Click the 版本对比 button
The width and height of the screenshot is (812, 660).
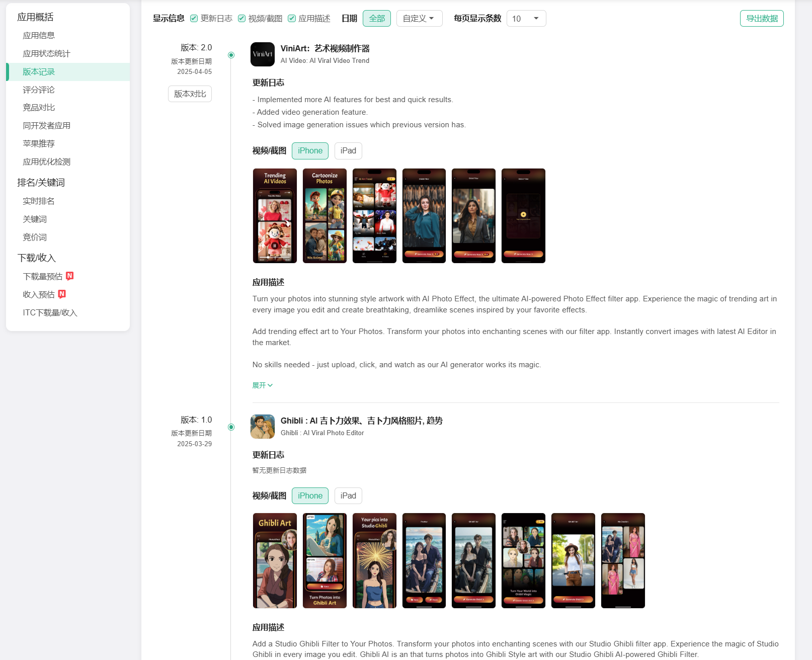click(190, 94)
